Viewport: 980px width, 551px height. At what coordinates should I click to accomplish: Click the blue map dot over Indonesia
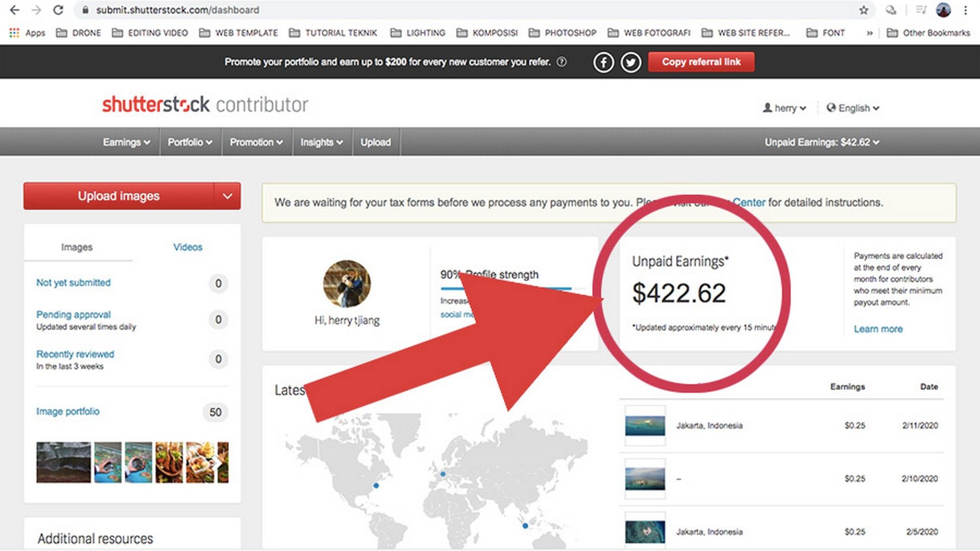click(x=525, y=526)
